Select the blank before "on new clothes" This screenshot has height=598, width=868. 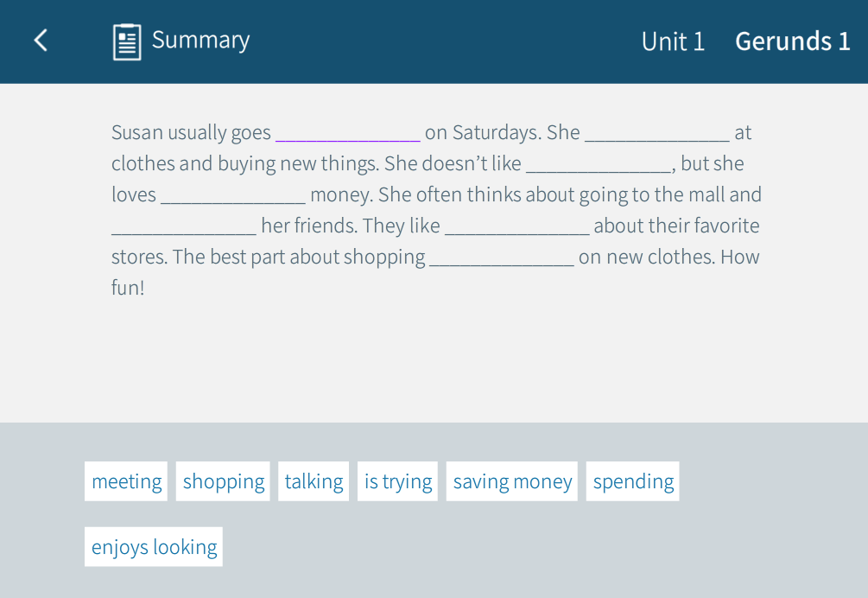pyautogui.click(x=502, y=258)
